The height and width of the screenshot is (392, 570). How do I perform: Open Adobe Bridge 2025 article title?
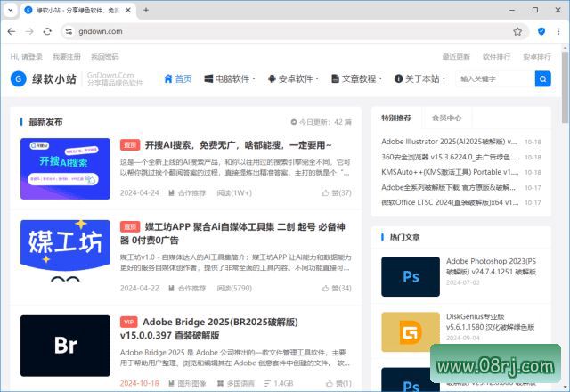coord(209,329)
